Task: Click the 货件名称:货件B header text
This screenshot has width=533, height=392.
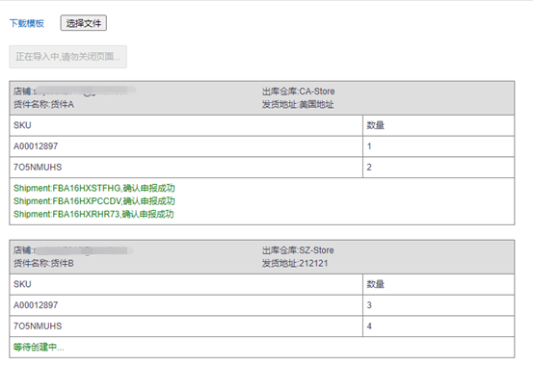Action: (43, 263)
